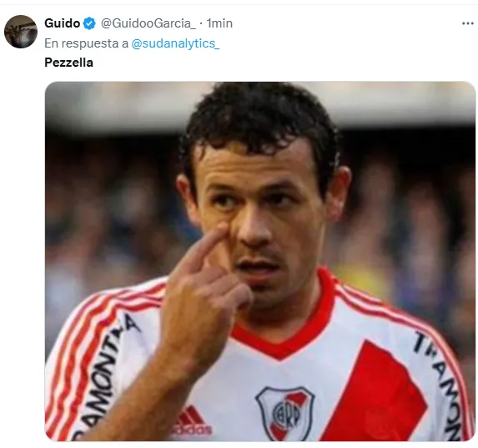Image resolution: width=478 pixels, height=448 pixels.
Task: Open the three-dot more options menu
Action: tap(468, 23)
